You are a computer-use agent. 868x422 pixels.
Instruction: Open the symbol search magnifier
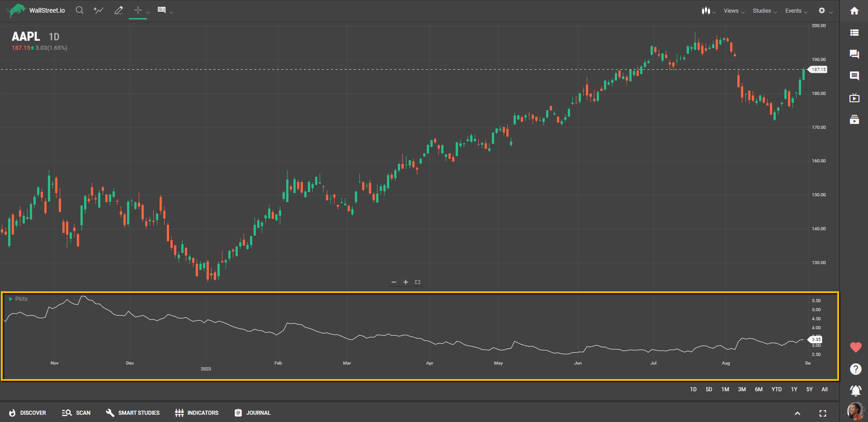80,10
